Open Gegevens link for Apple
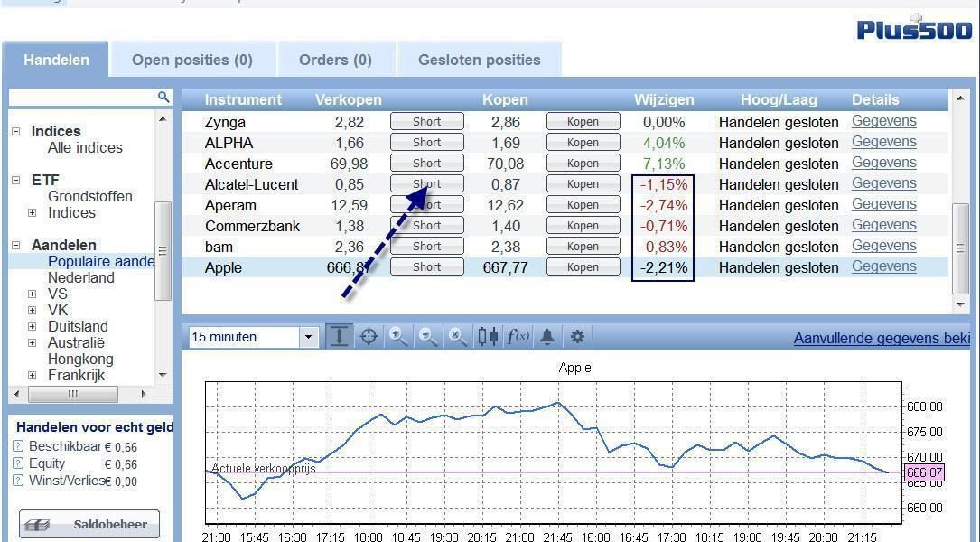 883,266
